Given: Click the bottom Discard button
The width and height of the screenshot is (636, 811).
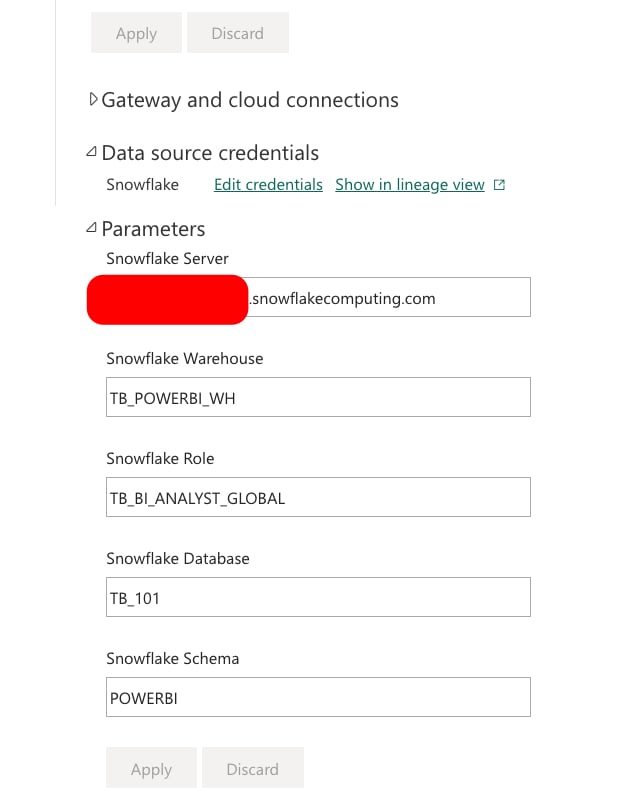Looking at the screenshot, I should pos(253,768).
